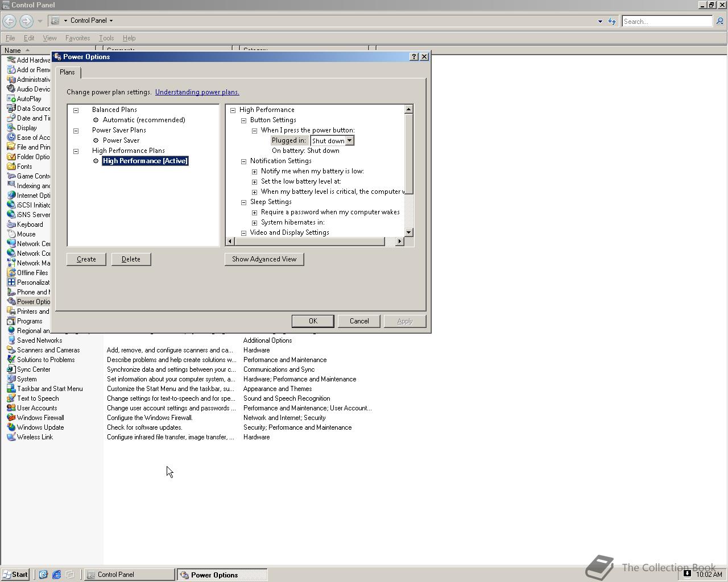Open the File menu
Image resolution: width=728 pixels, height=582 pixels.
[10, 38]
